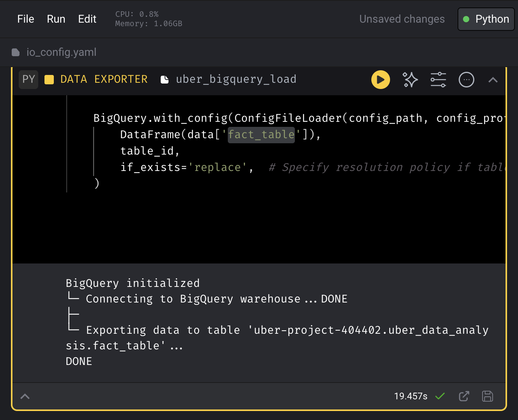Click the 'replace' string in if_exists
Image resolution: width=518 pixels, height=420 pixels.
218,167
